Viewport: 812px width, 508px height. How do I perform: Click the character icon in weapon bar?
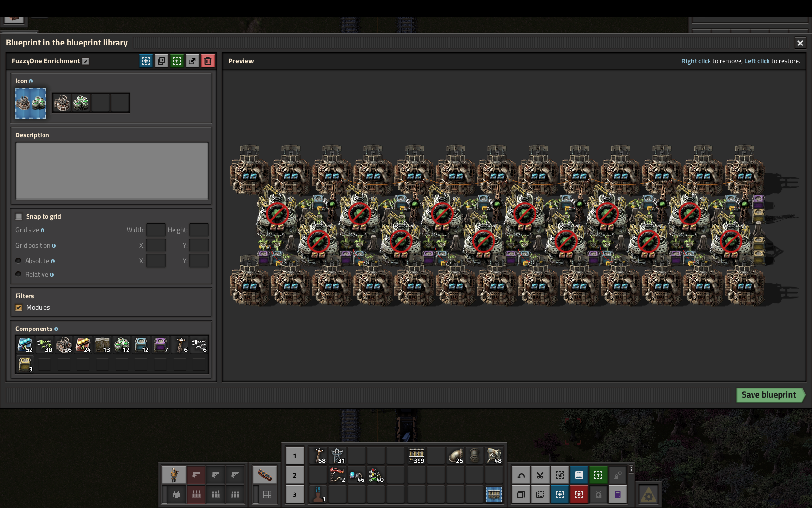click(x=174, y=475)
